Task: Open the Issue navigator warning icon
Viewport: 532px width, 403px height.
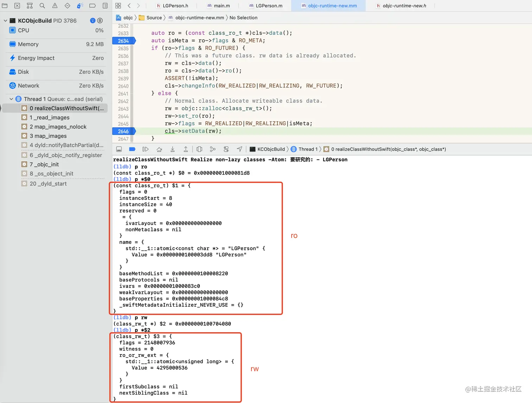Action: 55,6
